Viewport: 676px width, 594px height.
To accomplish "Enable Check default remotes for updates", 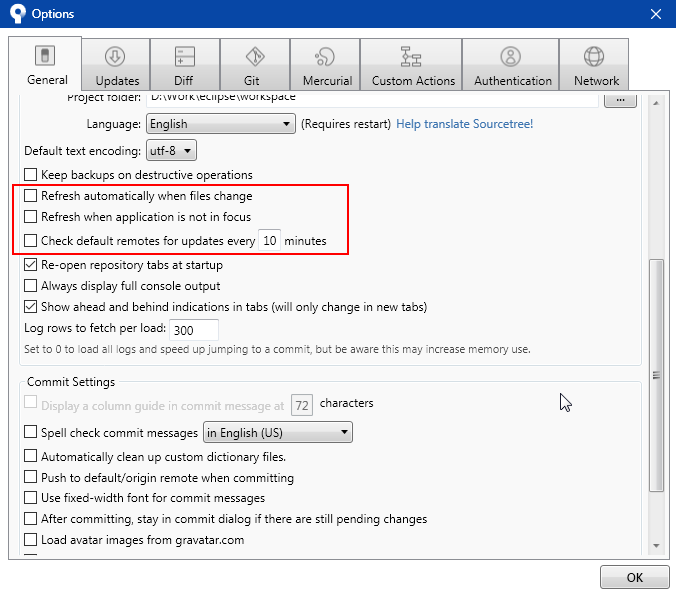I will [x=30, y=240].
